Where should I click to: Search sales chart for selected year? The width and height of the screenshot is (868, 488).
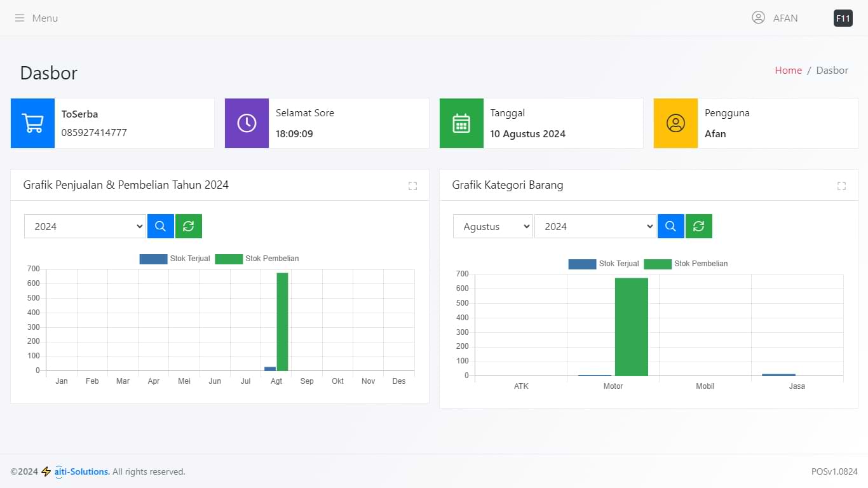click(x=161, y=226)
